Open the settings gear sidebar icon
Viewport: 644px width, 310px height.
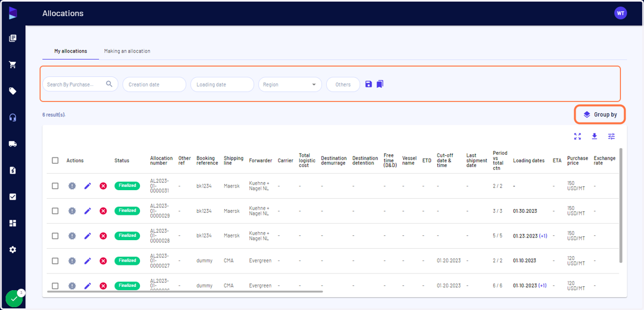[13, 249]
